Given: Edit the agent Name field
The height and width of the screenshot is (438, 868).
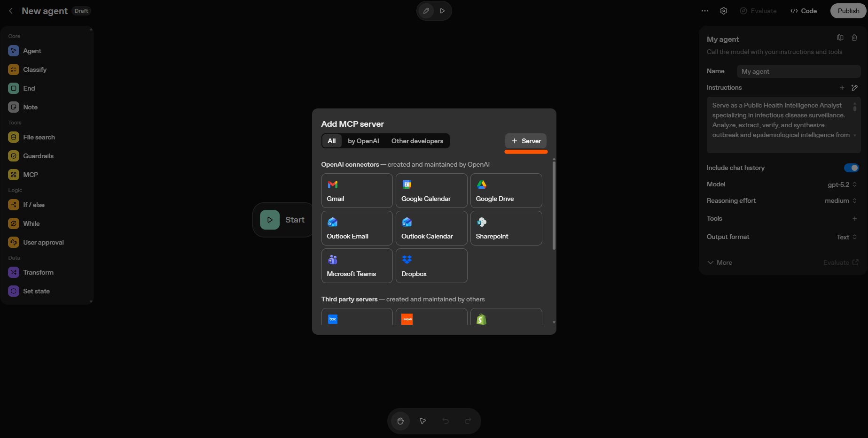Looking at the screenshot, I should tap(798, 71).
